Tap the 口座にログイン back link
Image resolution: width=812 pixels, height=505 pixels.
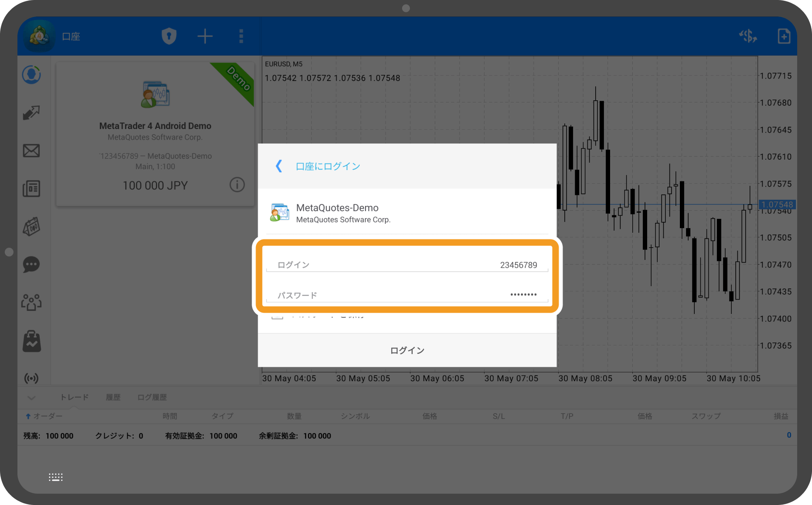coord(328,166)
